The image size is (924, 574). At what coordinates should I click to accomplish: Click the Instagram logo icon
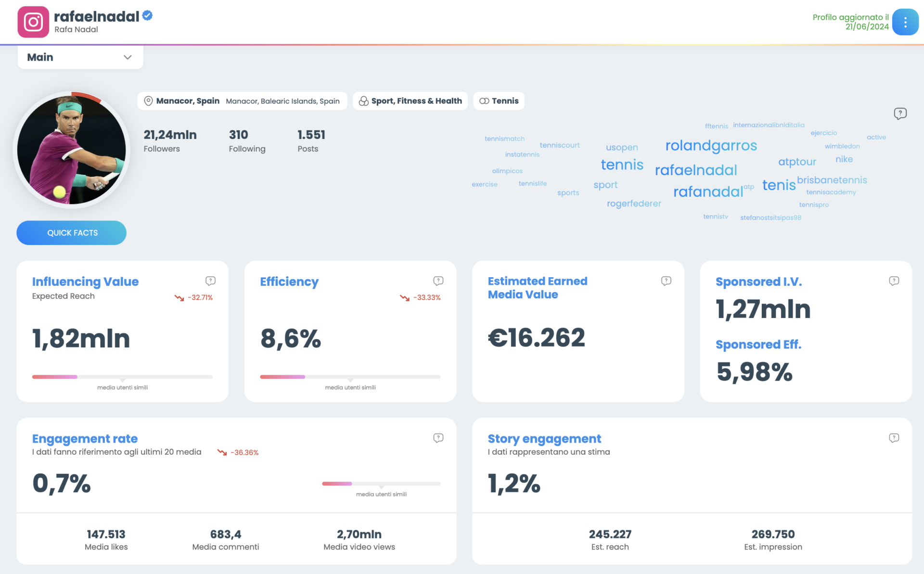click(33, 22)
